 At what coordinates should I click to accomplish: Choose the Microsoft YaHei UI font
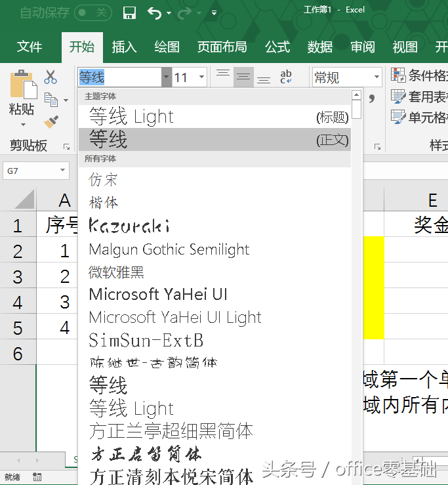(x=215, y=294)
